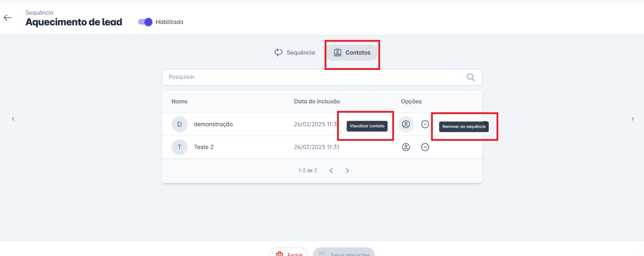Click the D avatar for demonstração

(x=180, y=124)
